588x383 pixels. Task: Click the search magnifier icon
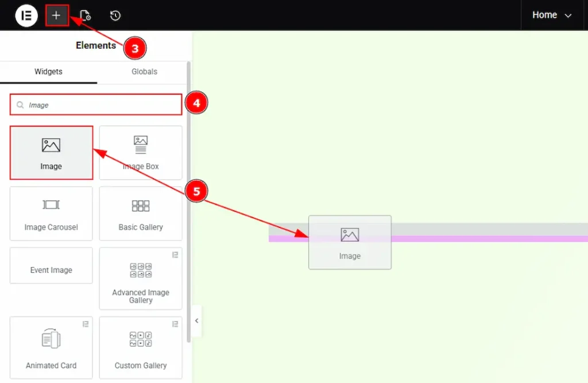click(x=20, y=105)
